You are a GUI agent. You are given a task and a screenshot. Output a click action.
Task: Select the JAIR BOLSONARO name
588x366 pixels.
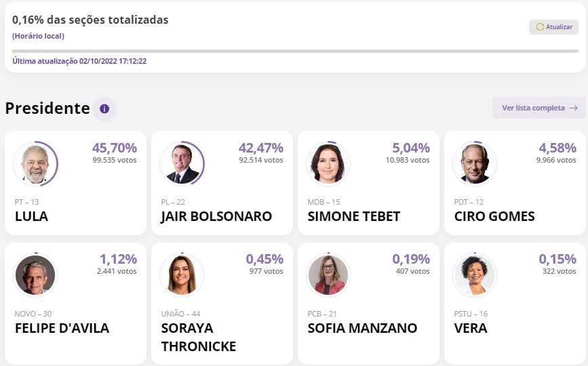pyautogui.click(x=216, y=217)
